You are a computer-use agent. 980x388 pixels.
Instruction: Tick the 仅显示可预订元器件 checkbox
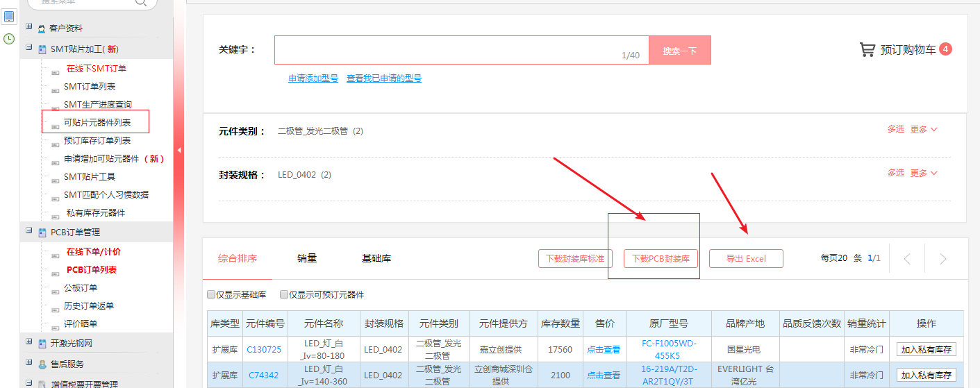coord(283,295)
